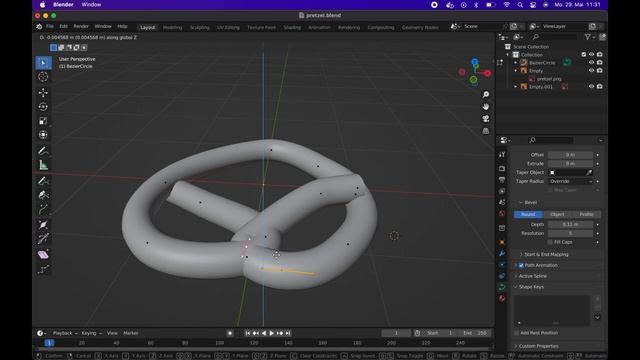Select the Profile bevel mode button
This screenshot has width=640, height=360.
click(587, 214)
